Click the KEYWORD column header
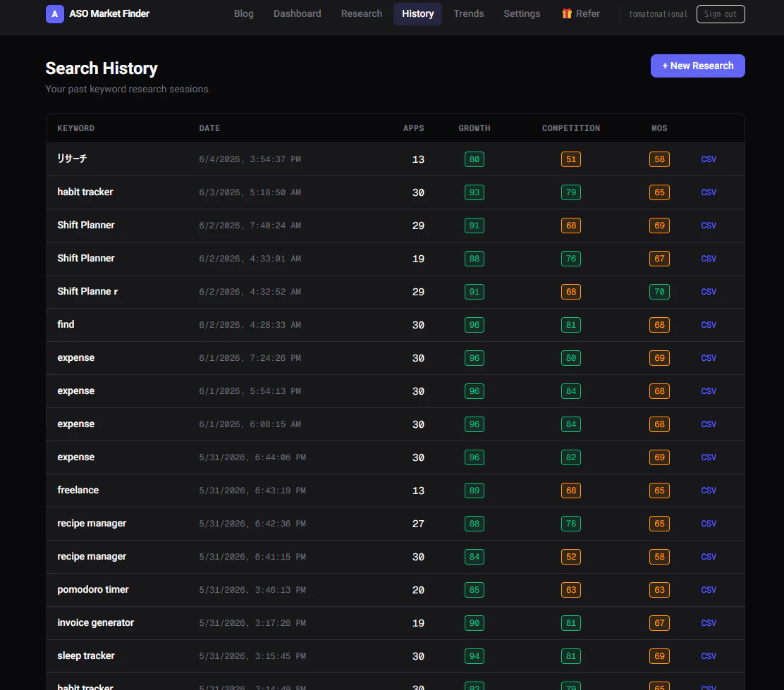This screenshot has height=690, width=784. (x=75, y=128)
